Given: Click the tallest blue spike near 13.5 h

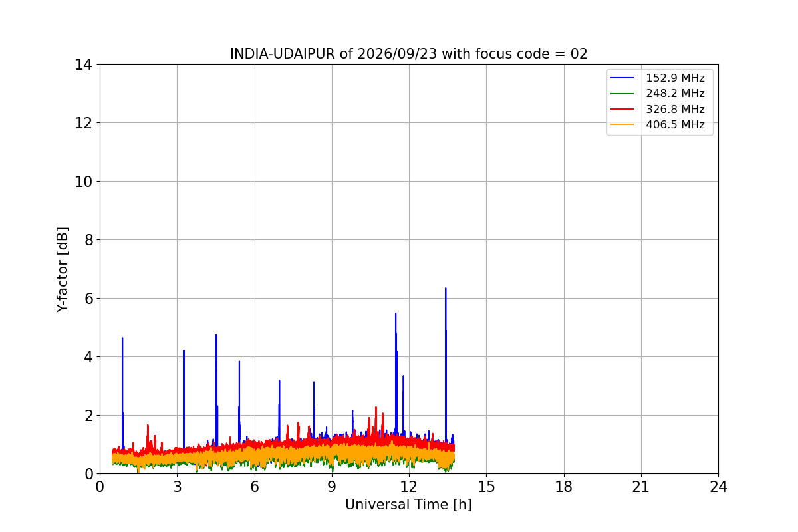Looking at the screenshot, I should point(446,289).
